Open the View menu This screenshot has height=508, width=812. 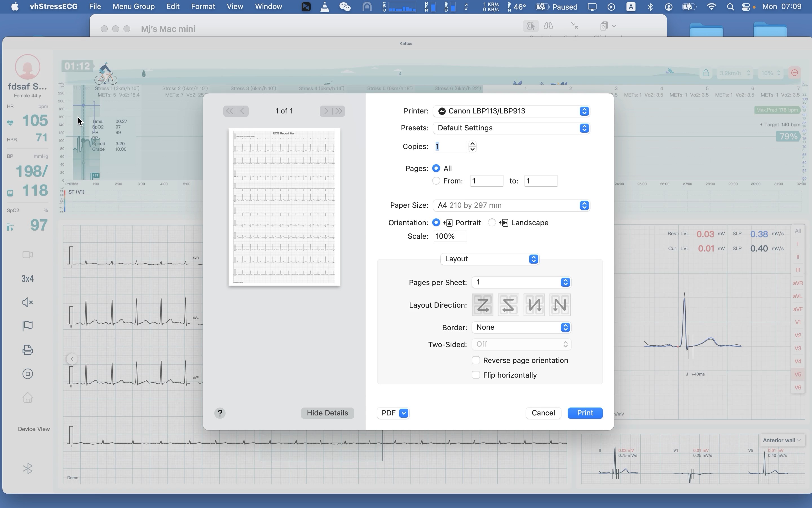coord(235,7)
